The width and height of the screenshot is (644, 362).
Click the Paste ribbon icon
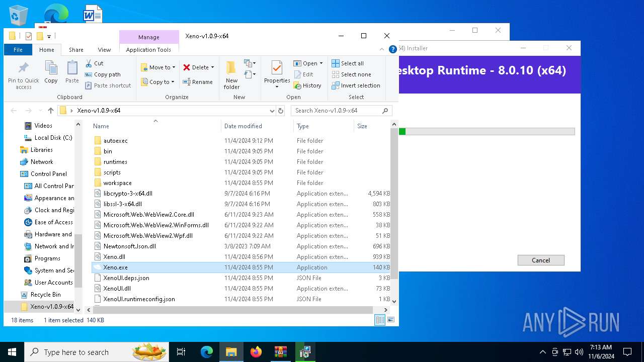(72, 72)
